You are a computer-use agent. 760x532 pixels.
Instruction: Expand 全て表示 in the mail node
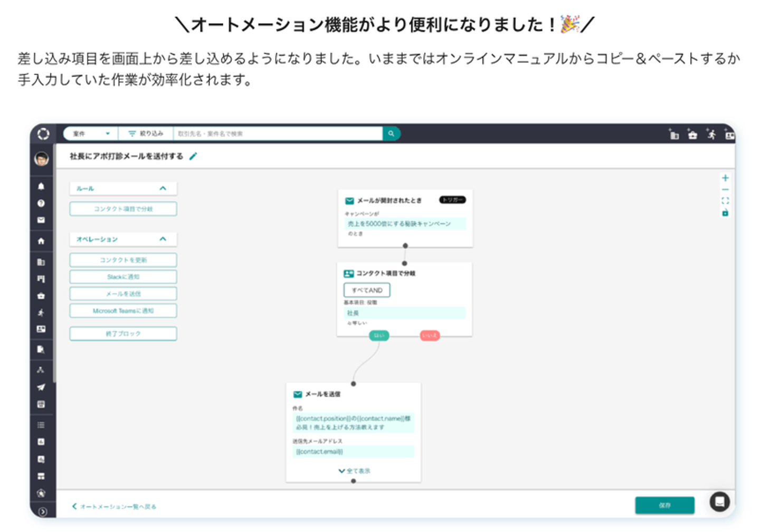click(x=354, y=471)
